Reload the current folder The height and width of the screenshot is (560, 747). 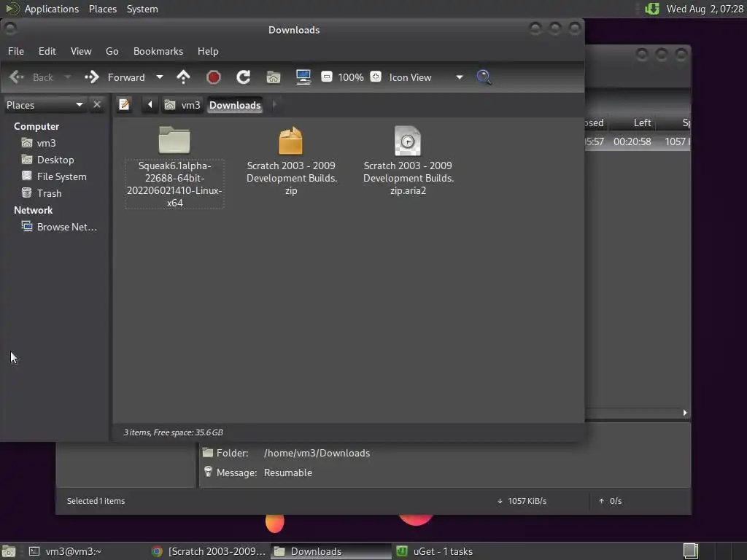244,77
